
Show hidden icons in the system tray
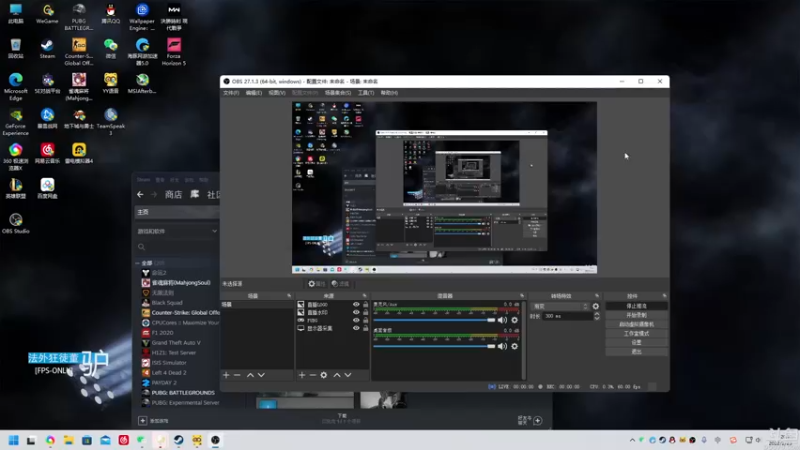[x=632, y=440]
